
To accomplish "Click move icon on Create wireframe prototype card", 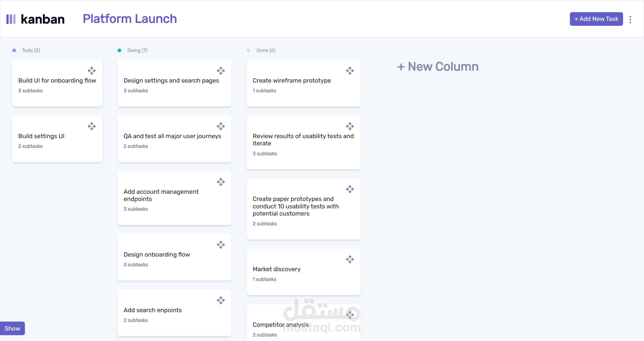I will point(350,71).
